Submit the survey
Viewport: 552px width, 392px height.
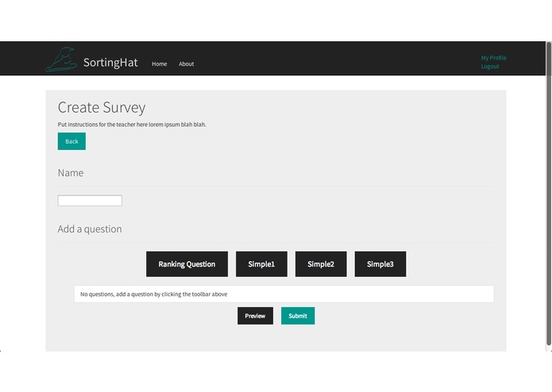[x=298, y=316]
